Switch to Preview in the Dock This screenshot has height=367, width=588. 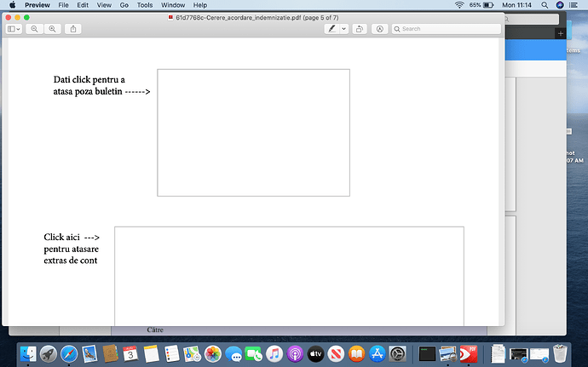click(447, 353)
